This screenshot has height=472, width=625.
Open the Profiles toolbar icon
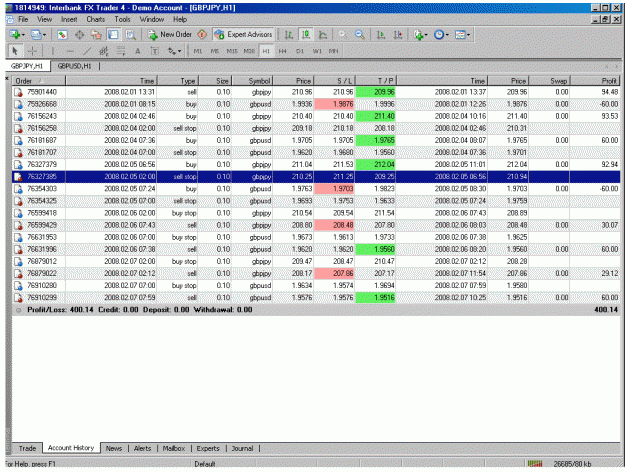pos(36,35)
